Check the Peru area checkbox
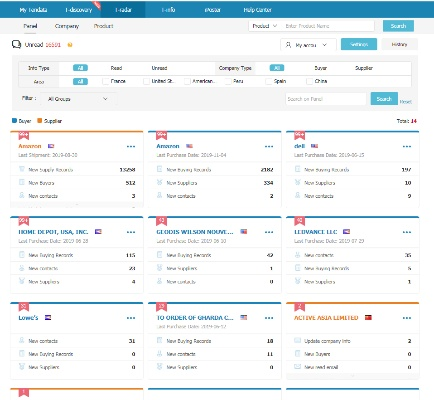The width and height of the screenshot is (434, 400). click(x=228, y=81)
